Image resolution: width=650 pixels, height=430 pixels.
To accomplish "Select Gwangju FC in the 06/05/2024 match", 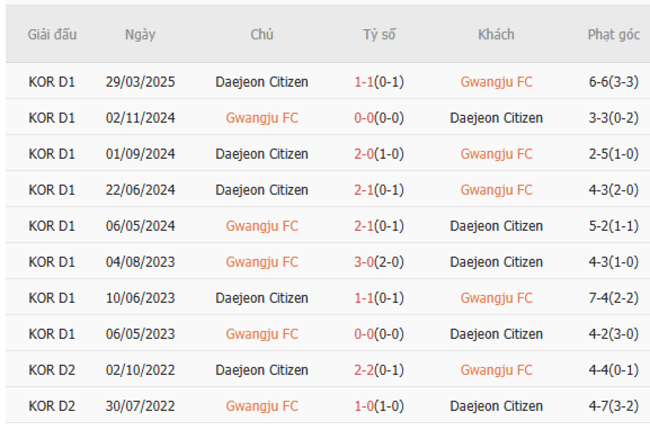I will coord(262,226).
